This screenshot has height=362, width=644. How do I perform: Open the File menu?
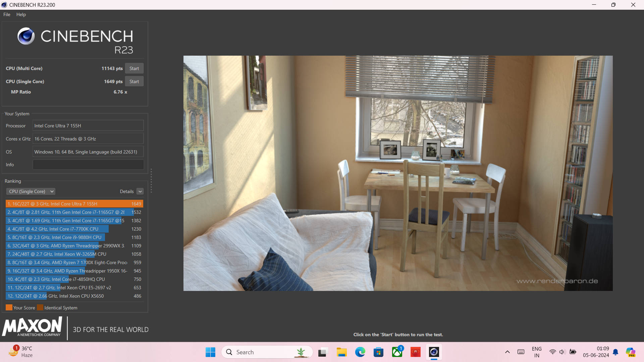7,14
